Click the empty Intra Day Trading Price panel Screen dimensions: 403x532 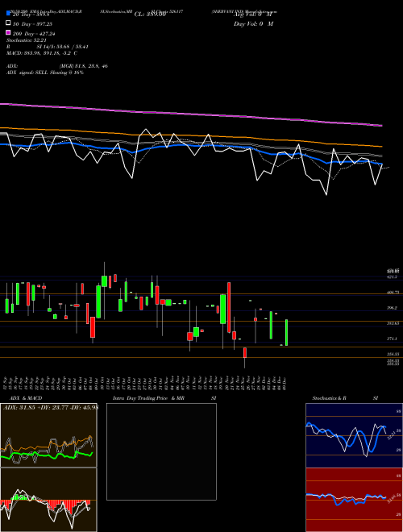click(x=161, y=451)
